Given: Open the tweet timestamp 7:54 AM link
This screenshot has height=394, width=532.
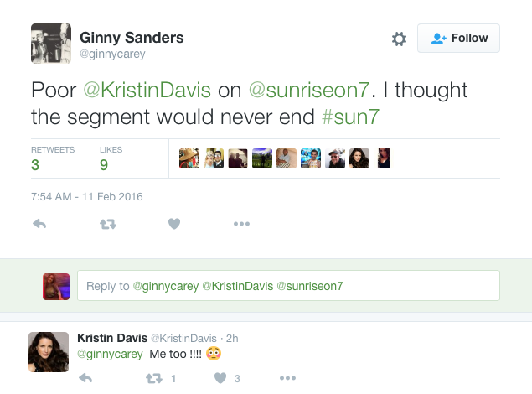Looking at the screenshot, I should tap(87, 197).
